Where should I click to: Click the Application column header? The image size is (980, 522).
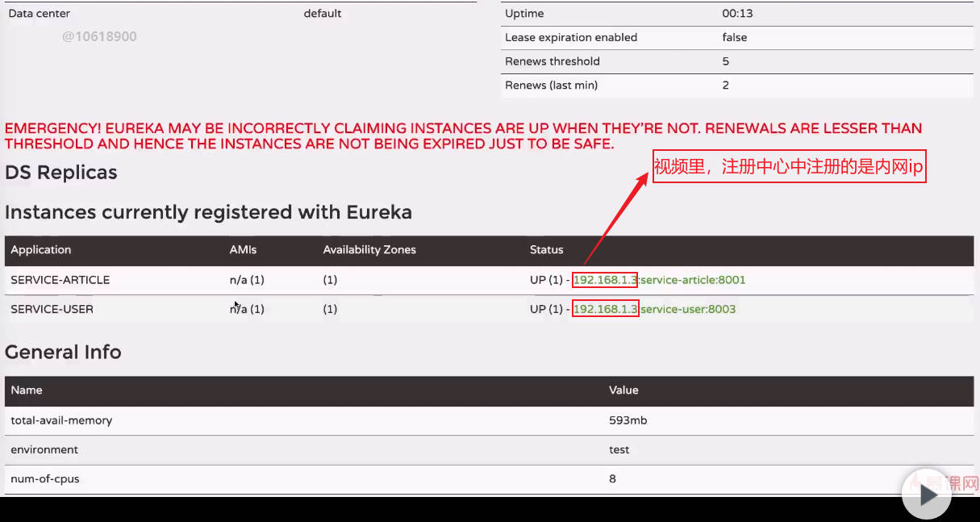click(41, 250)
